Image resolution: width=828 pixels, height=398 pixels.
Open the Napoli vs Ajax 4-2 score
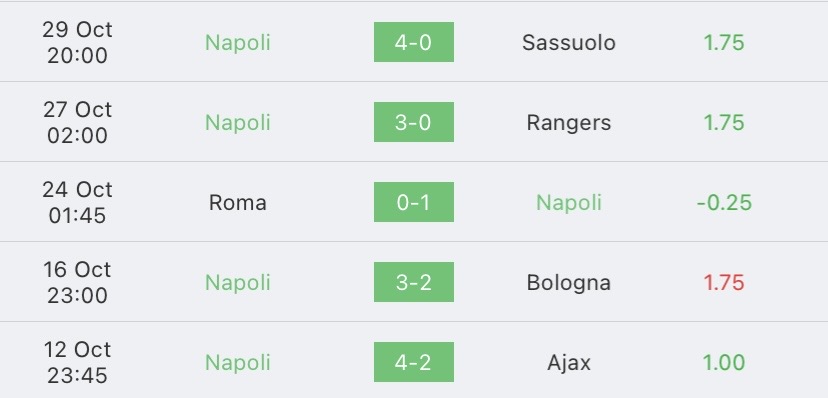click(x=413, y=362)
